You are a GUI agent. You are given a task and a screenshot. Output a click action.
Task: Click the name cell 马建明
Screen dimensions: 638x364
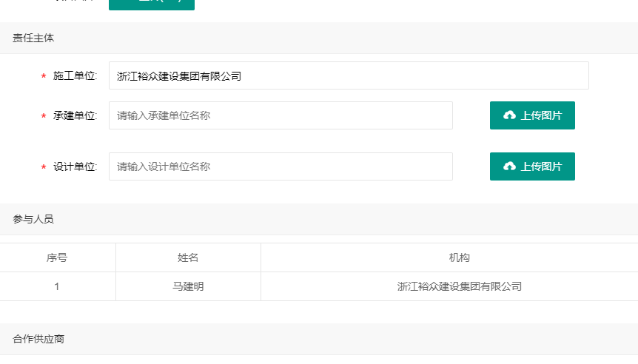click(x=188, y=287)
